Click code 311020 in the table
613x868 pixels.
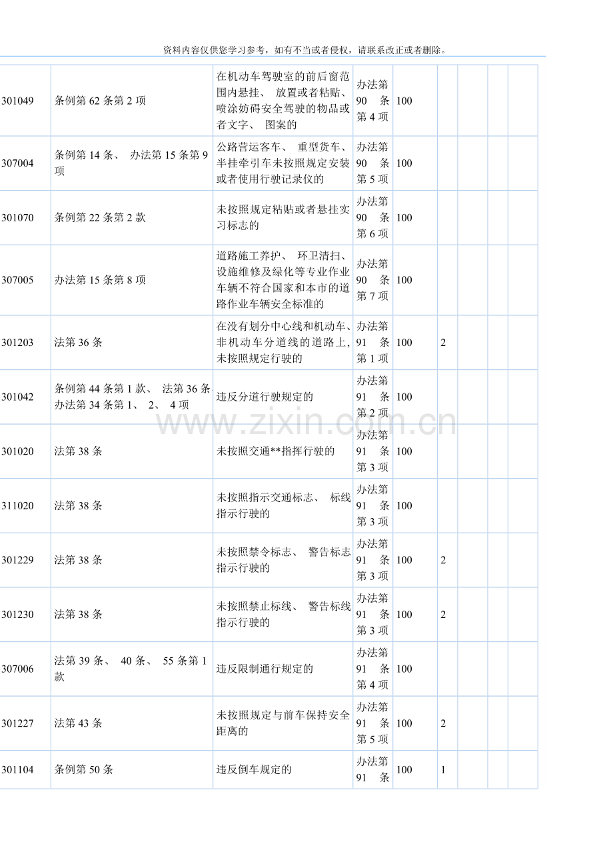[x=17, y=506]
